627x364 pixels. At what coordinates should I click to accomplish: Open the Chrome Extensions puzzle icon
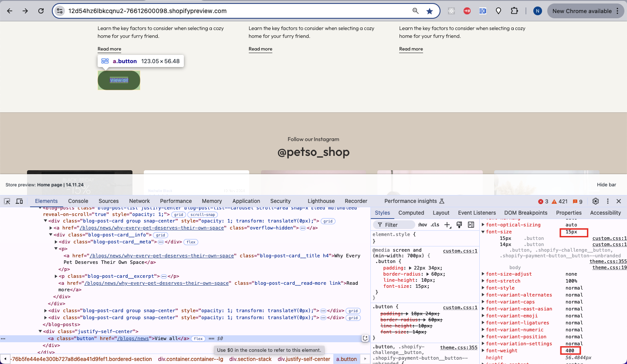click(515, 11)
